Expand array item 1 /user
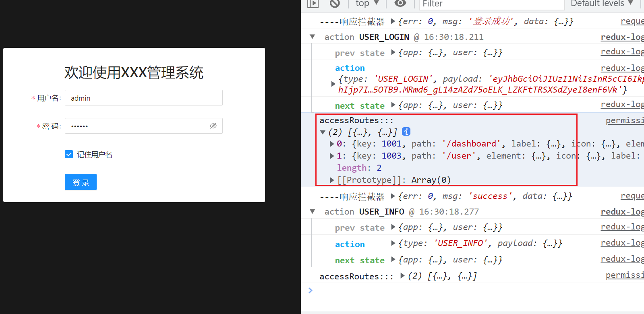The width and height of the screenshot is (644, 314). [332, 156]
